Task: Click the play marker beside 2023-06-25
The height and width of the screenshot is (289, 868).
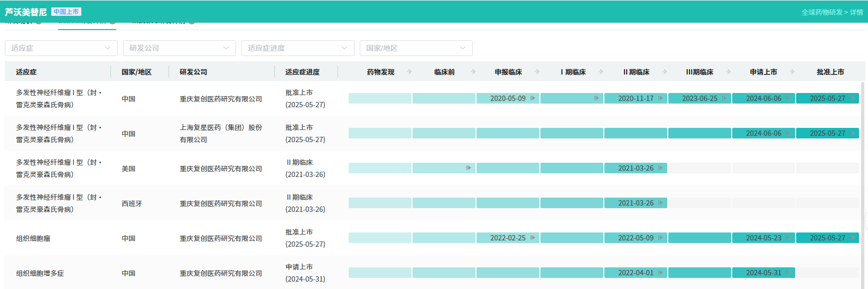Action: tap(724, 98)
